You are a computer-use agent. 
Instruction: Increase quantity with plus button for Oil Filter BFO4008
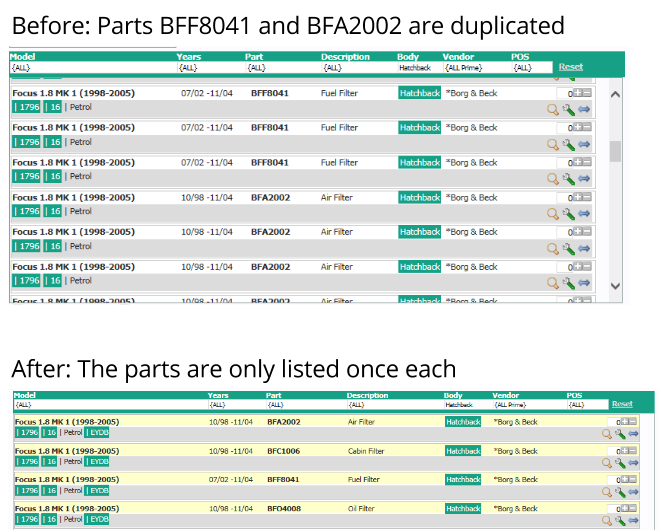click(625, 507)
